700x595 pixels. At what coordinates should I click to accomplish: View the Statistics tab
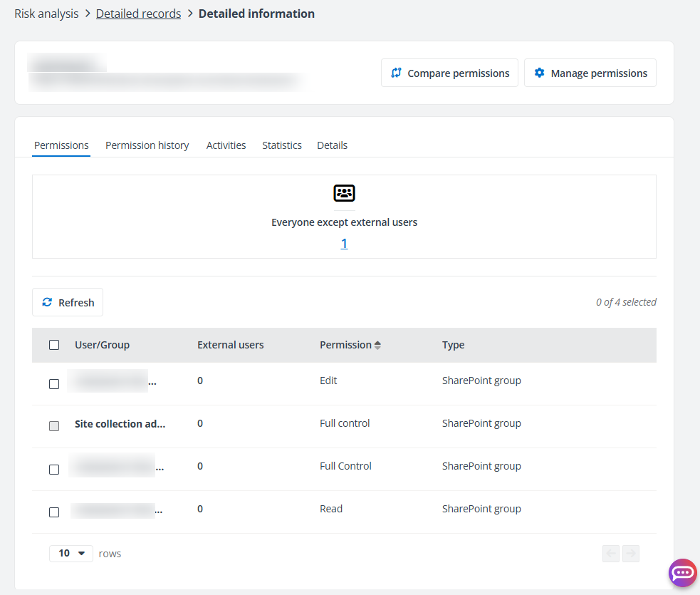282,145
